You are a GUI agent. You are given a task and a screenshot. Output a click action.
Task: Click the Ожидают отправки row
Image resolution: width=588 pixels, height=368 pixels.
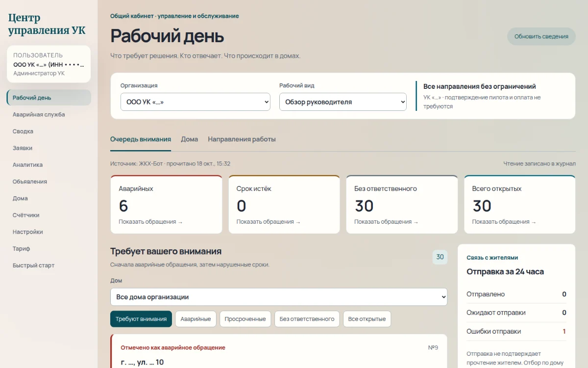point(516,313)
